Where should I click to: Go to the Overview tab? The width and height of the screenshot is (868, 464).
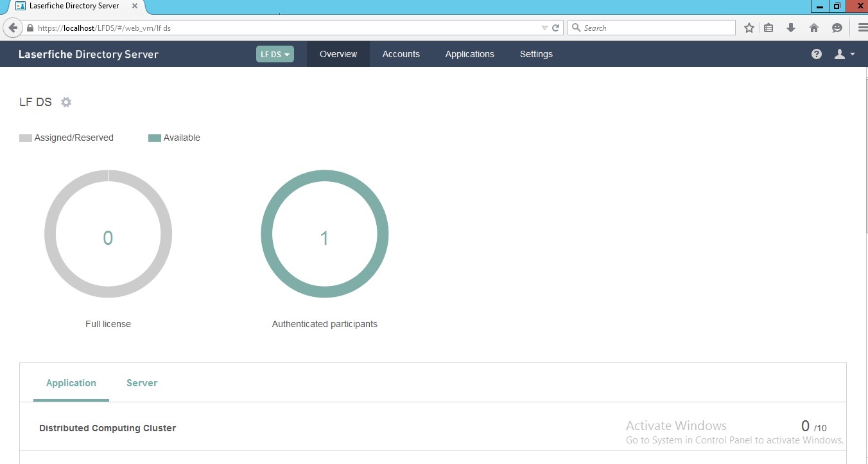pyautogui.click(x=338, y=54)
